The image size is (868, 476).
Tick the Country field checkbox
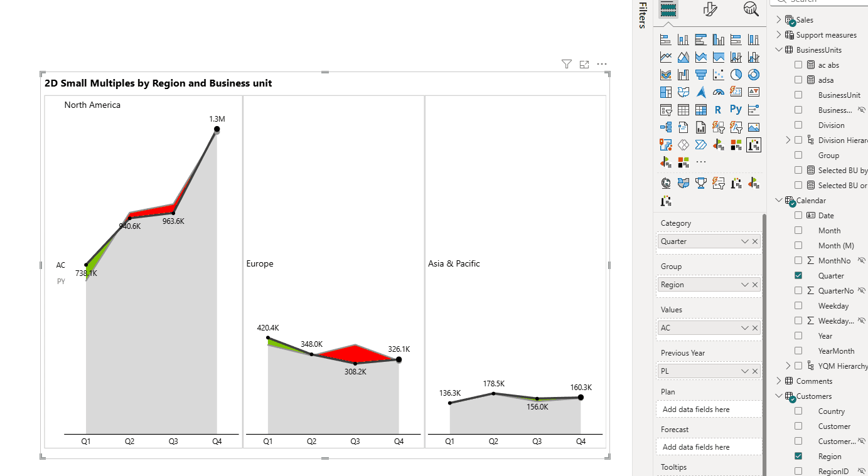click(x=798, y=411)
